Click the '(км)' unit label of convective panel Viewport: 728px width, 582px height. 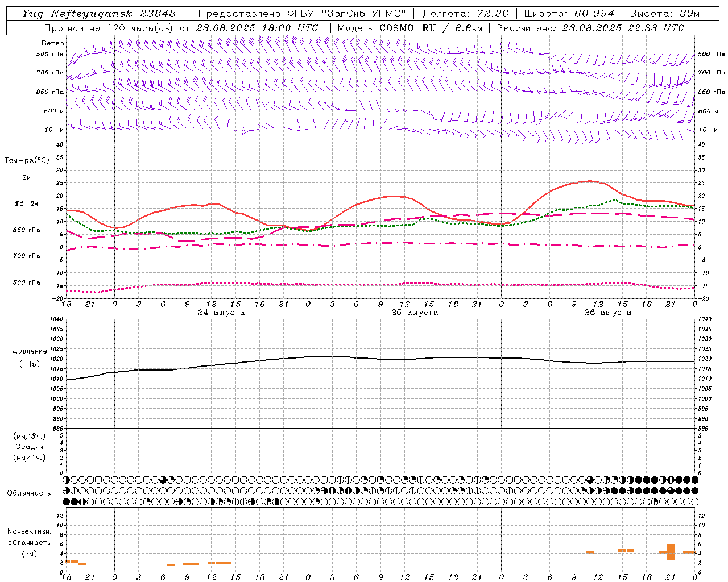click(30, 554)
